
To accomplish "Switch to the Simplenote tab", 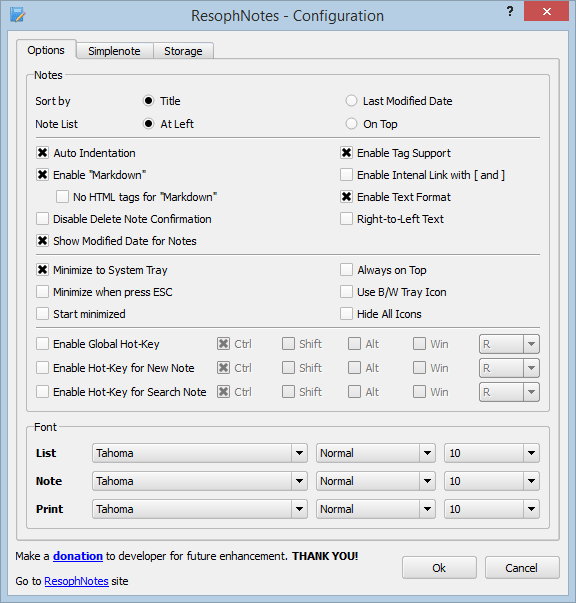I will [x=114, y=51].
